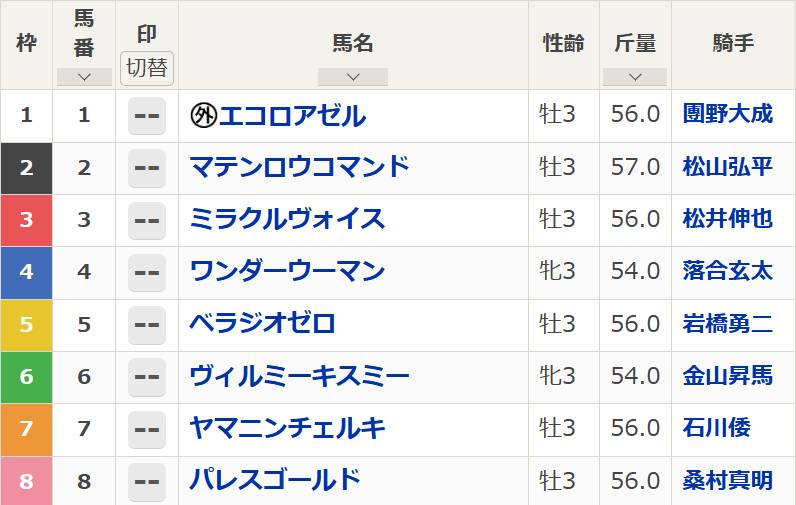Expand the 馬番 sort dropdown arrow
Image resolution: width=796 pixels, height=505 pixels.
click(84, 77)
